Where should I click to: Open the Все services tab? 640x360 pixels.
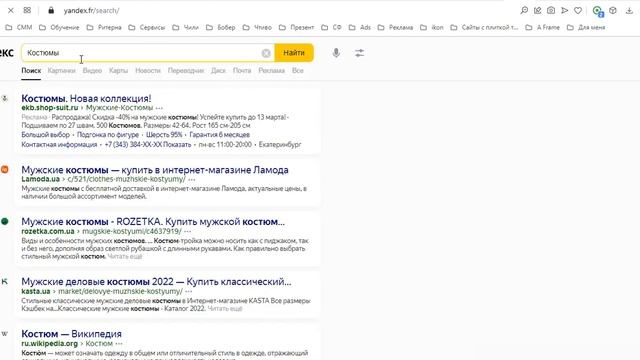pos(298,71)
